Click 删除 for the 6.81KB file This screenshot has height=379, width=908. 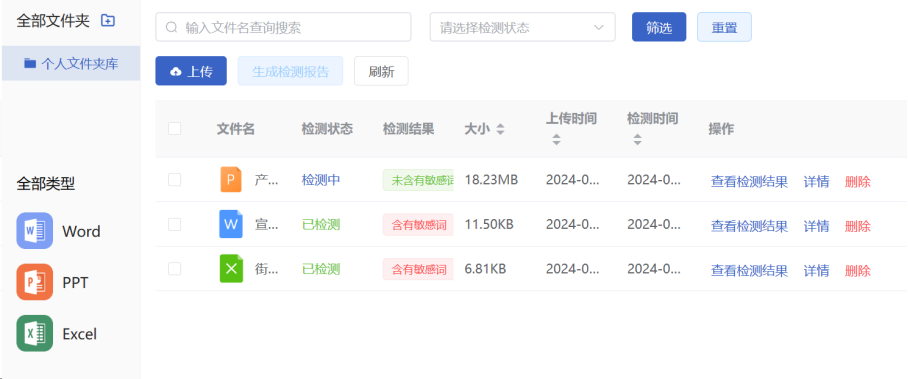tap(858, 271)
